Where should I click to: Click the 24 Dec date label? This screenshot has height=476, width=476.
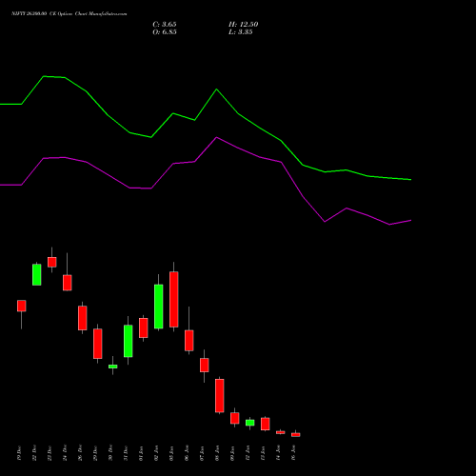coord(65,453)
